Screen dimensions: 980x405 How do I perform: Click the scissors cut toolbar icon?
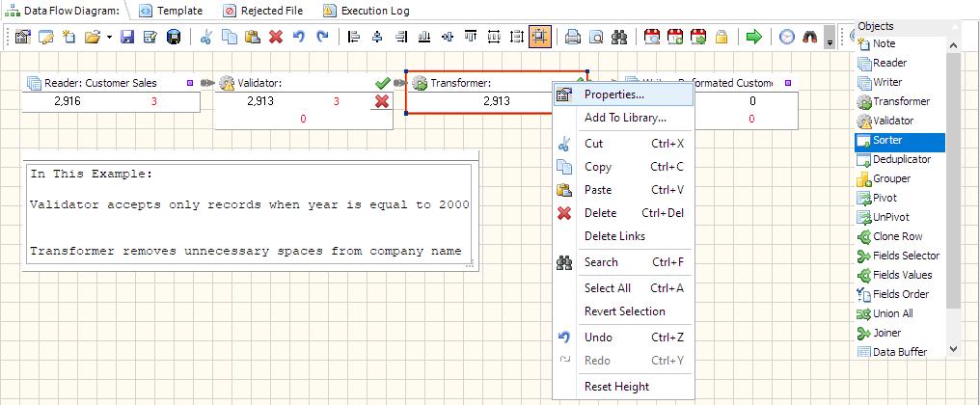[205, 38]
